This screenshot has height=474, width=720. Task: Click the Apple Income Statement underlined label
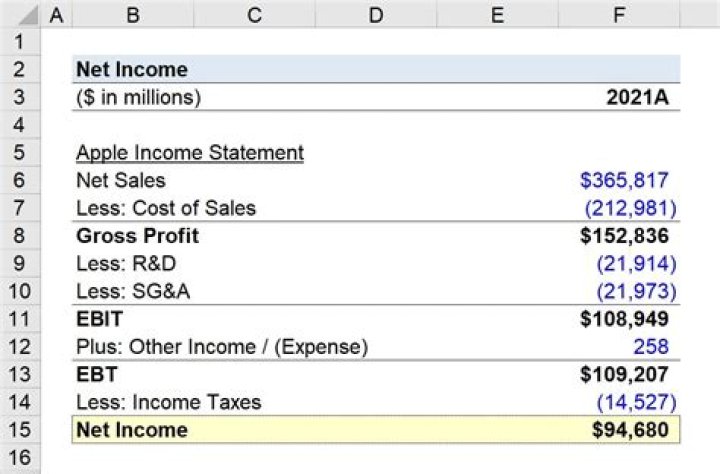[190, 153]
